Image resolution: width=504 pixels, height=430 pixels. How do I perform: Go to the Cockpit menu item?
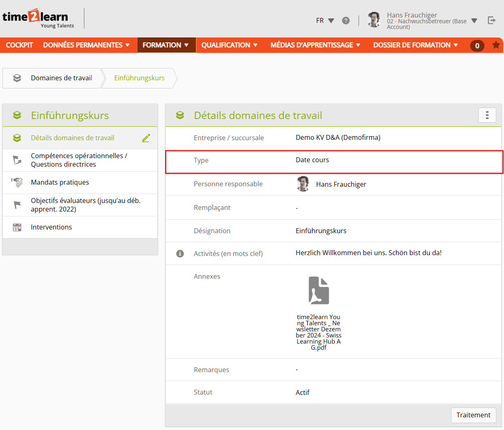[x=19, y=45]
